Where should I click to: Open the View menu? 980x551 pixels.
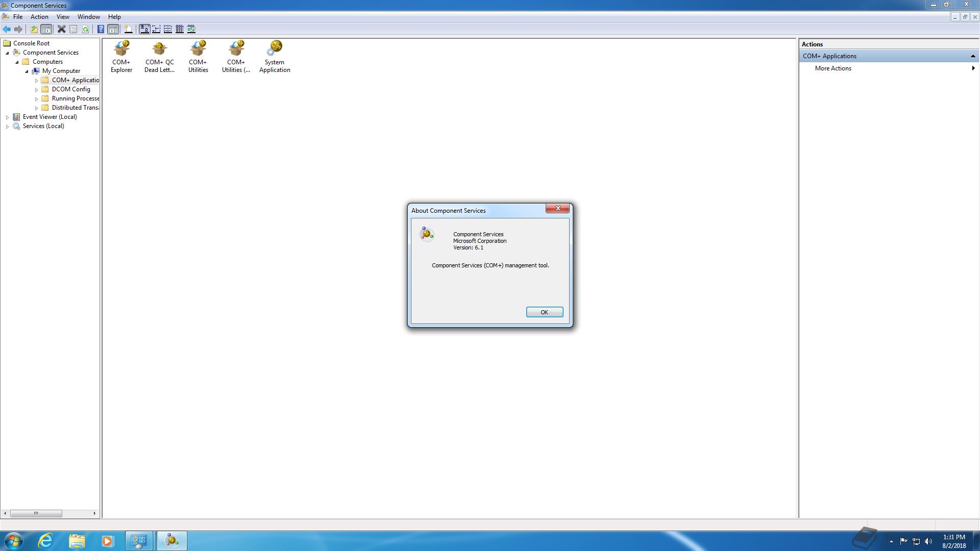point(63,17)
